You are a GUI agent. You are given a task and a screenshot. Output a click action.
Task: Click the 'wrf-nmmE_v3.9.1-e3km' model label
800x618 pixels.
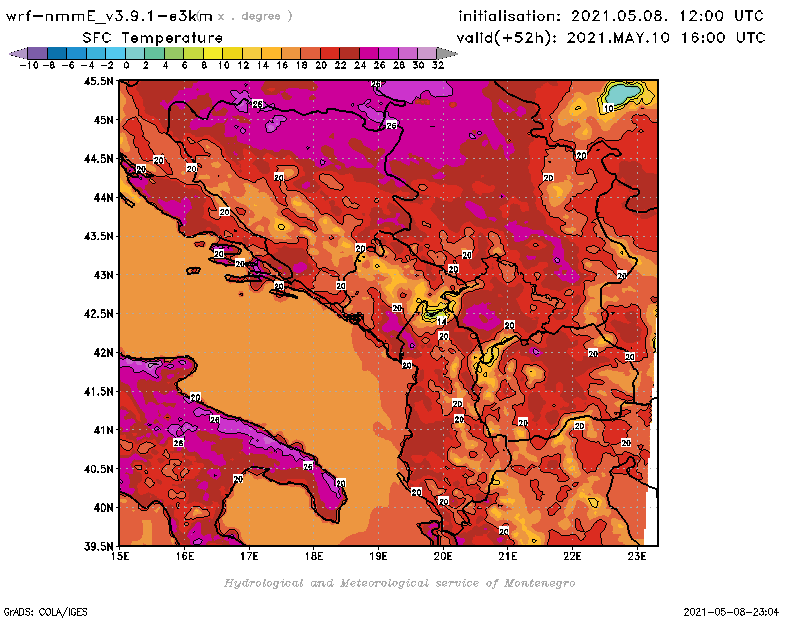click(x=109, y=16)
